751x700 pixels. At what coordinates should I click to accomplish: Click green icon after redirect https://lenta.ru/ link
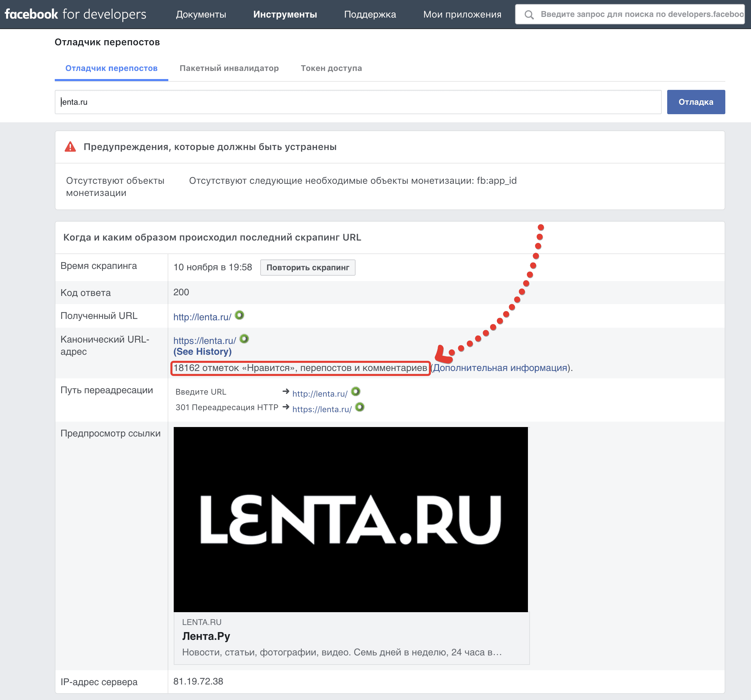360,407
